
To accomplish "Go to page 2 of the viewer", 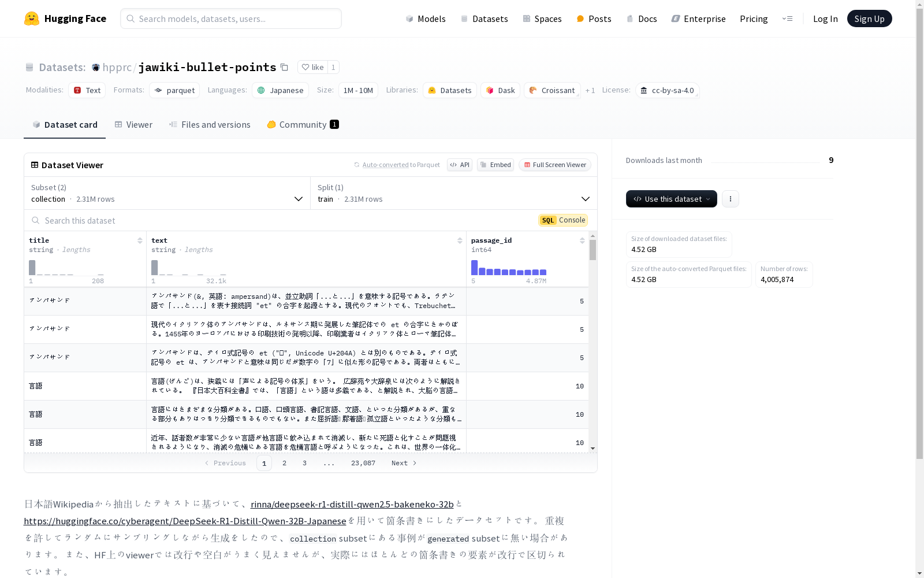I will point(284,463).
